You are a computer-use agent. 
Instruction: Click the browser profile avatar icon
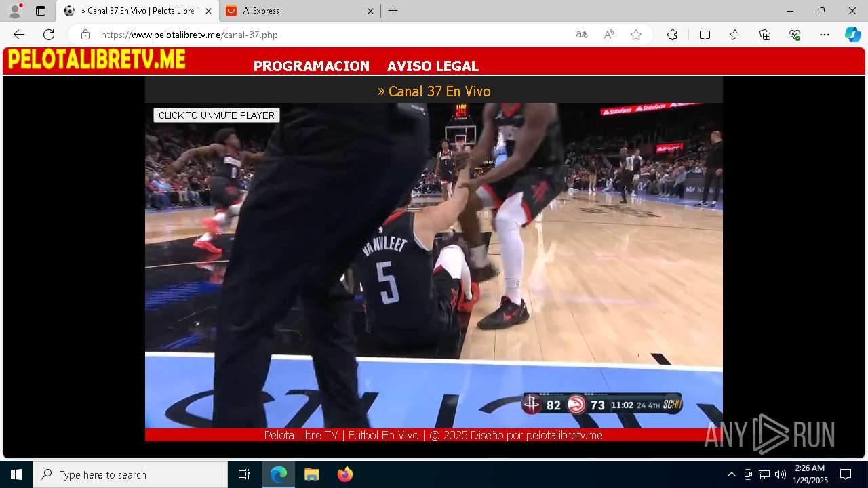[x=15, y=11]
